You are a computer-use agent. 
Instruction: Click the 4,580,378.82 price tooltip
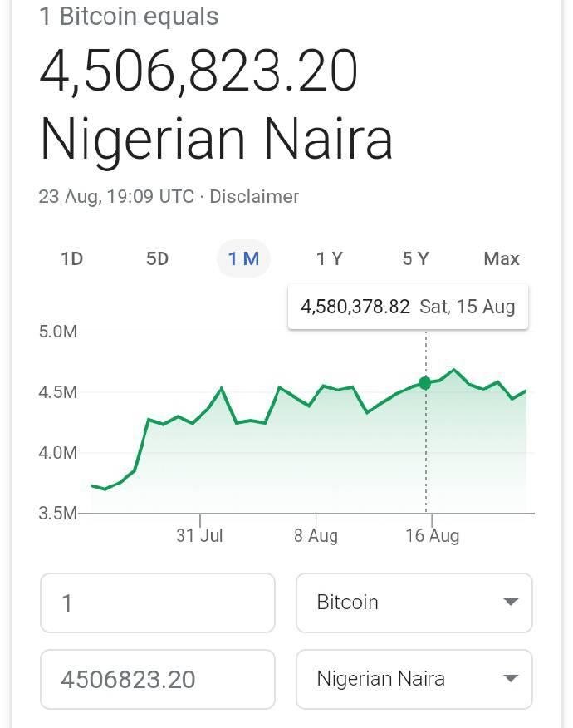coord(408,307)
